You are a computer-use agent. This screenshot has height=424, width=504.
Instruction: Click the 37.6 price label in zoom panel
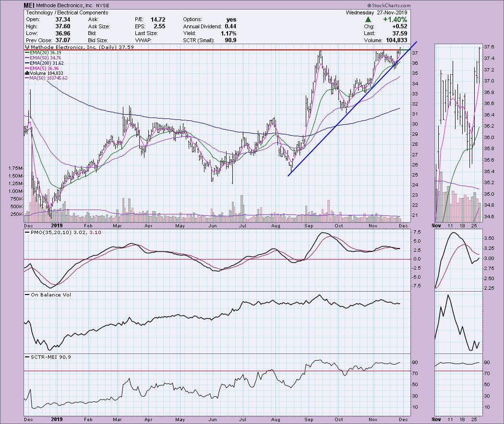click(489, 47)
